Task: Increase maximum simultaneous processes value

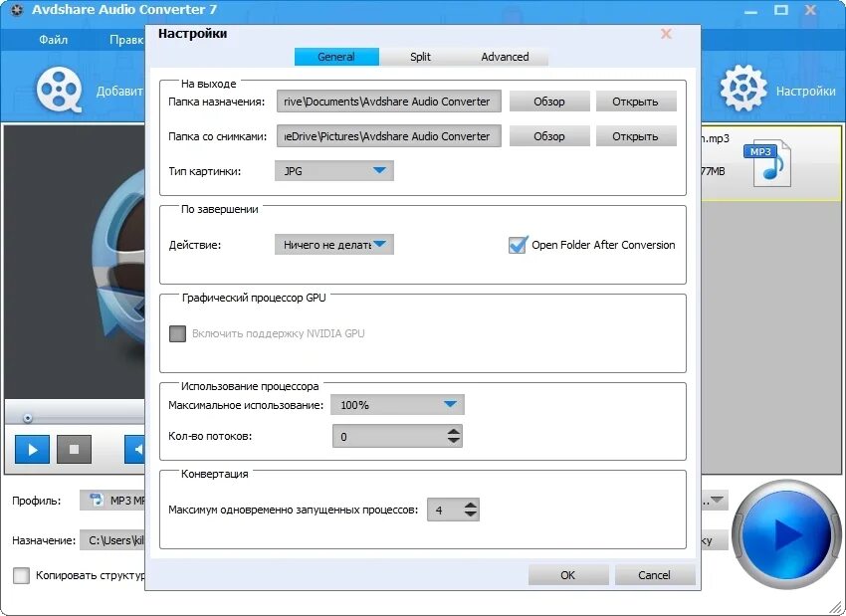Action: pos(471,505)
